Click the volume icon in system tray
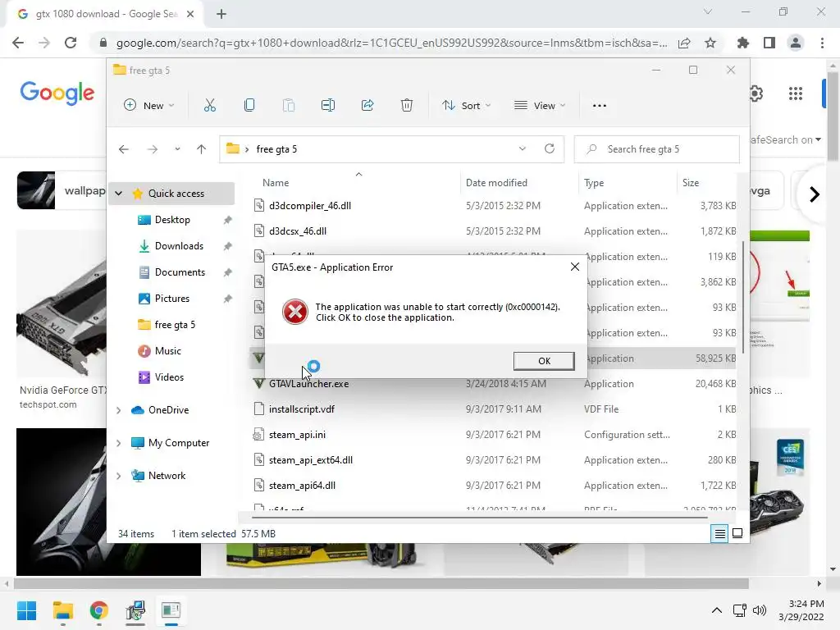840x630 pixels. [759, 610]
